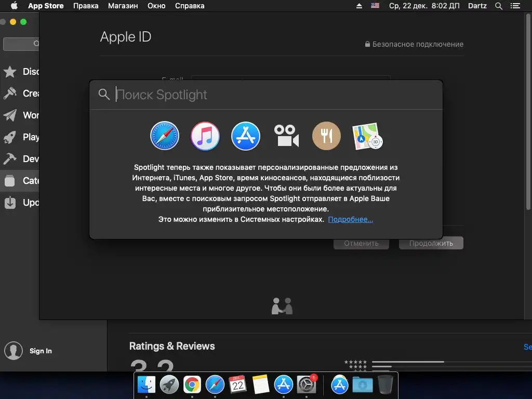The width and height of the screenshot is (532, 399).
Task: Click the App Store icon in Spotlight panel
Action: pyautogui.click(x=246, y=136)
